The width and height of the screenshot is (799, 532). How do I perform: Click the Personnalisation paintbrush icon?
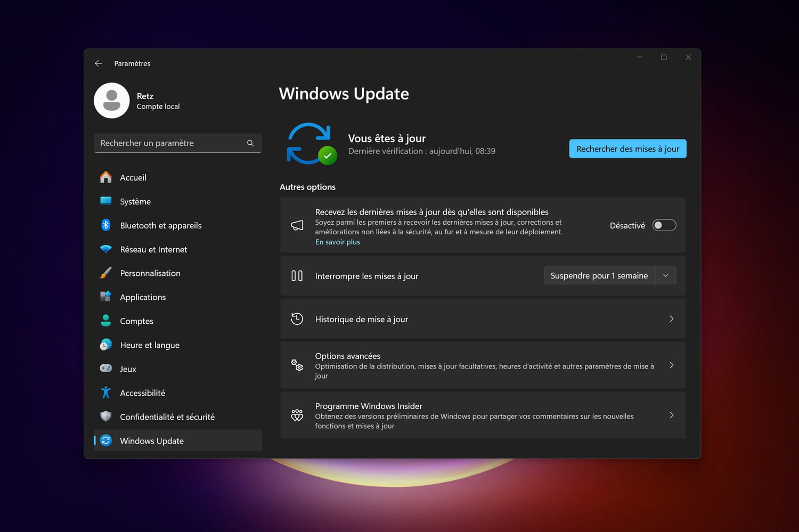[x=106, y=273]
